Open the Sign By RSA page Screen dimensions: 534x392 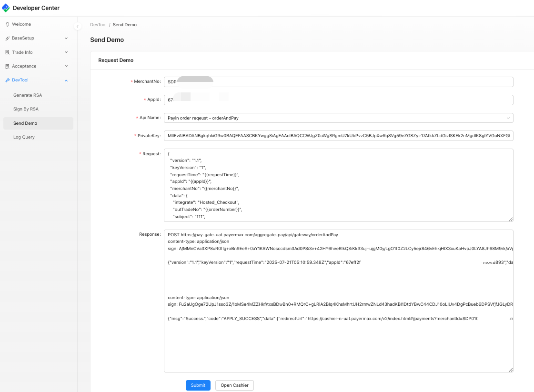point(26,109)
